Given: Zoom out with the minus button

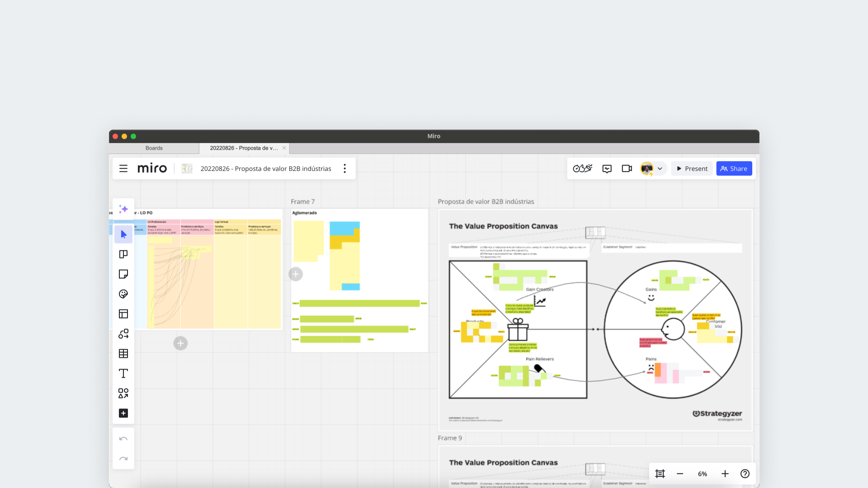Looking at the screenshot, I should [680, 474].
